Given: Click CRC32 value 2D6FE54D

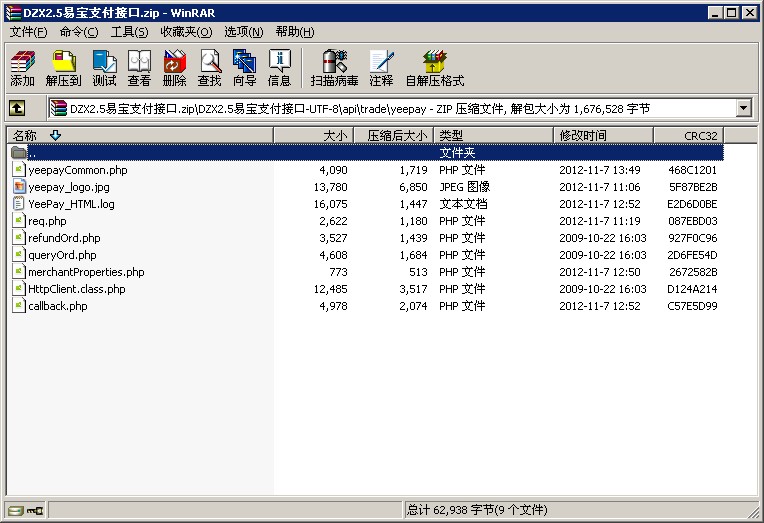Looking at the screenshot, I should coord(692,255).
